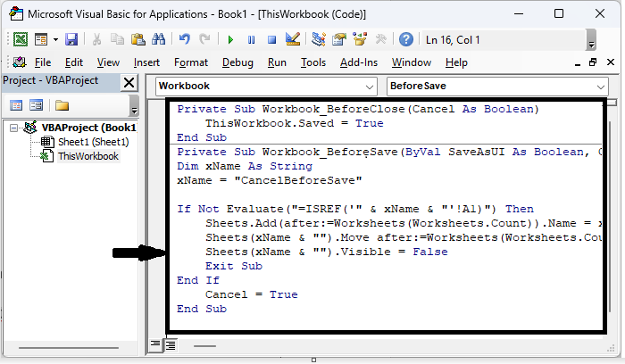
Task: Open Find with the binoculars icon
Action: (159, 39)
